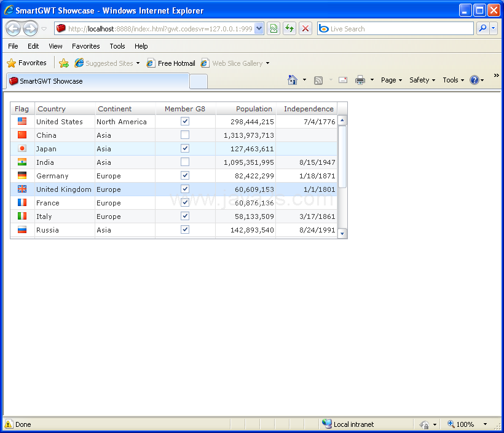Open the Free Hotmail link
504x433 pixels.
click(171, 63)
